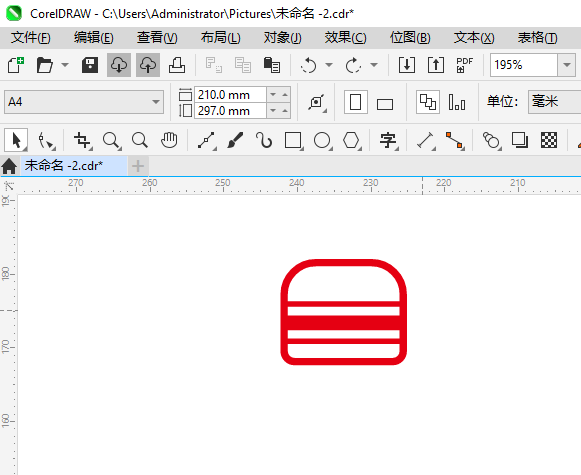Click the page height 297.0 mm field
This screenshot has width=581, height=475.
(230, 111)
